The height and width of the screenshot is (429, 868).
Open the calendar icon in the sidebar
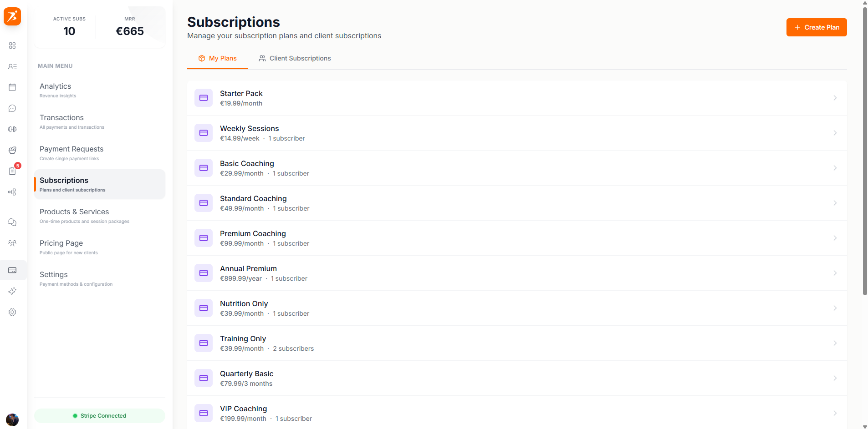point(12,87)
